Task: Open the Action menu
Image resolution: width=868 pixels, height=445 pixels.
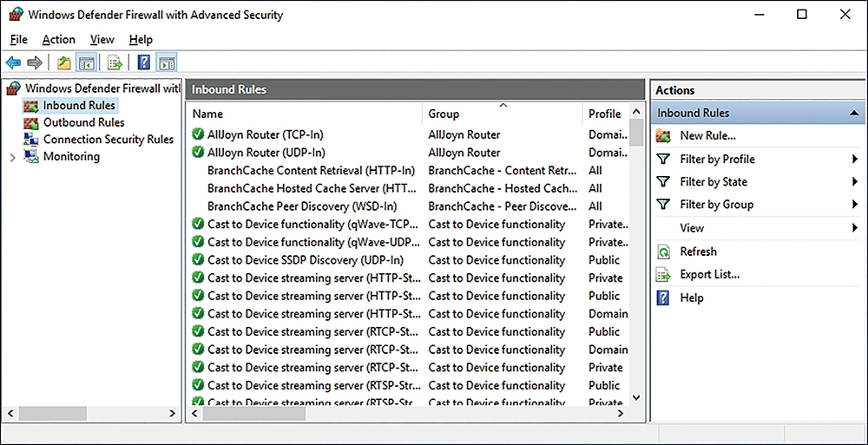Action: coord(59,39)
